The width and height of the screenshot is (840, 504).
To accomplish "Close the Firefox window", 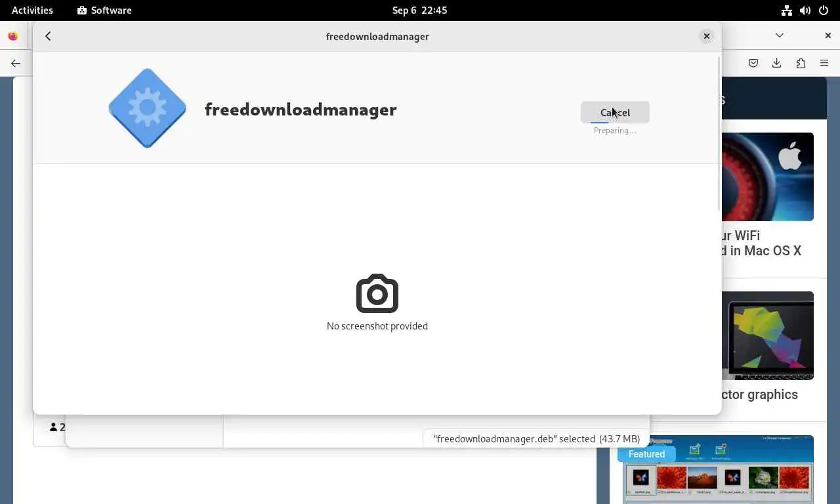I will 828,35.
